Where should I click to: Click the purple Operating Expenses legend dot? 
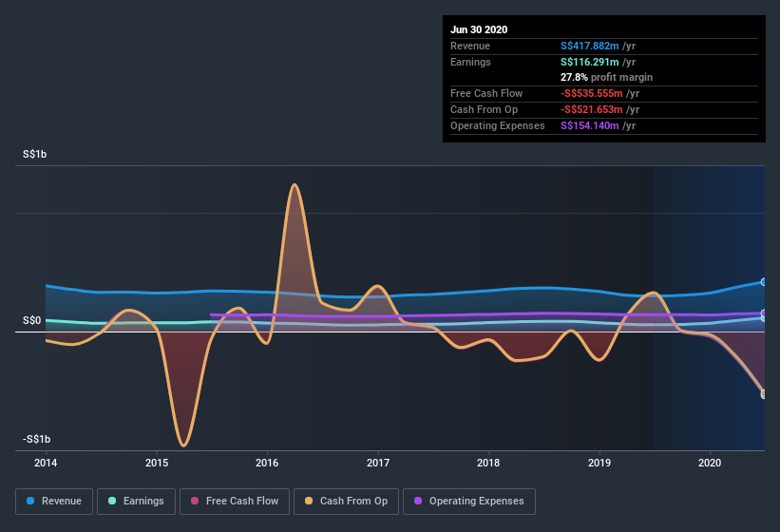click(x=418, y=501)
